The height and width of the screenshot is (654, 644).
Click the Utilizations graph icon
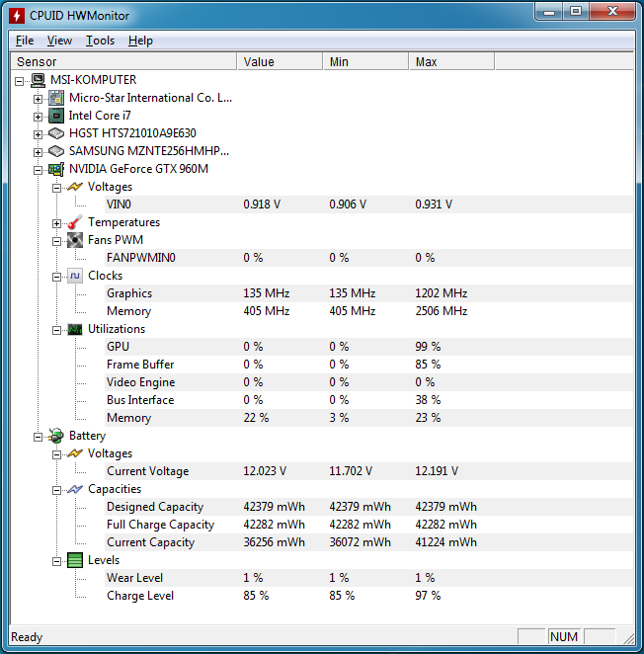[x=75, y=330]
